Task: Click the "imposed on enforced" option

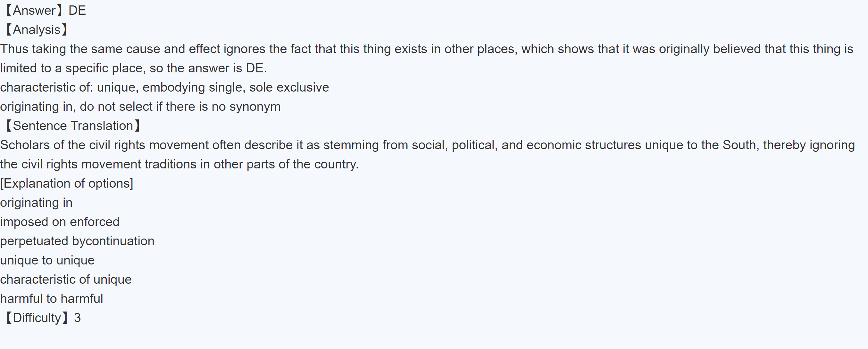Action: coord(60,222)
